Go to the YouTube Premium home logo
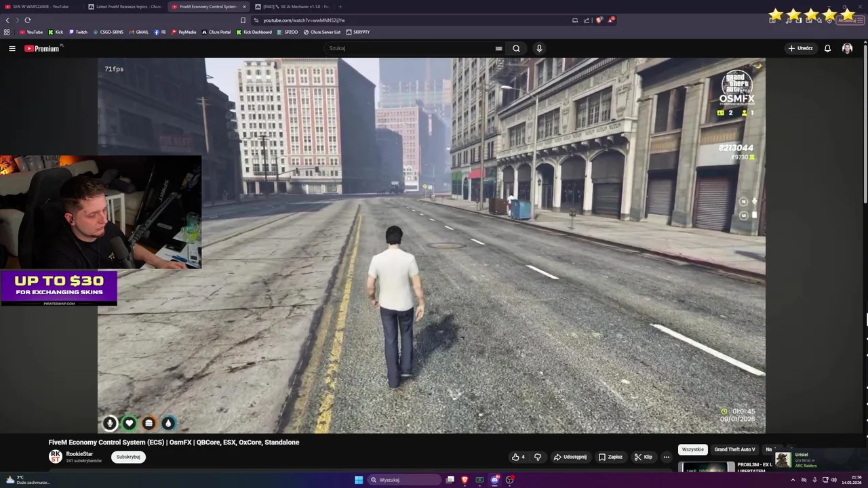 coord(43,48)
